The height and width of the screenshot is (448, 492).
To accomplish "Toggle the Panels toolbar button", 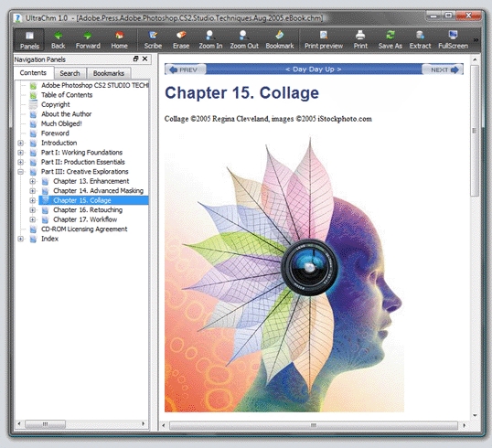I will (x=29, y=40).
